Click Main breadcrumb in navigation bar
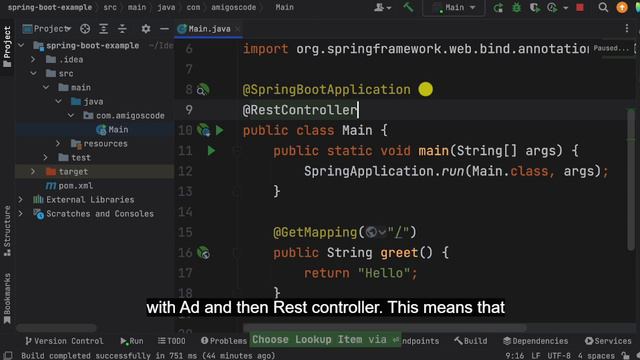Screen dimensions: 640x360 (284, 7)
